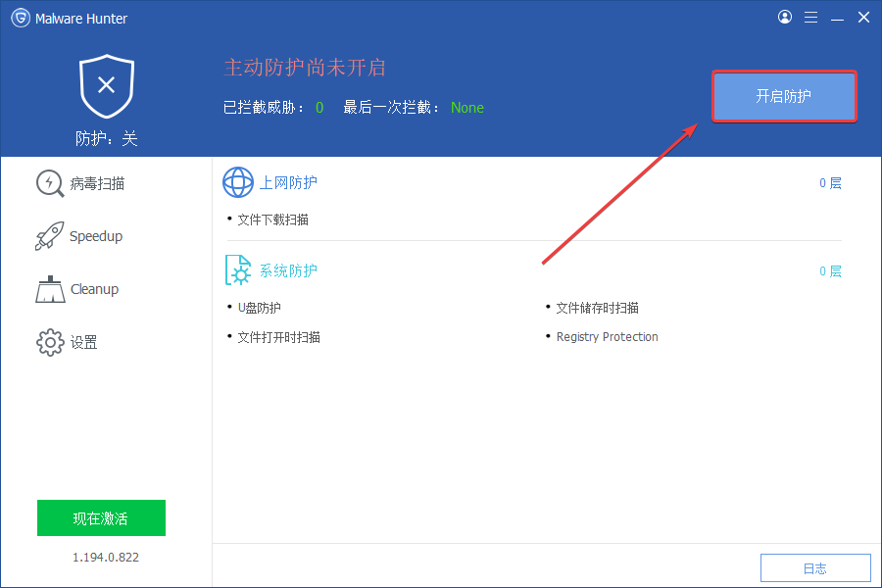Click the 0 层 label beside 系统防护
This screenshot has height=588, width=882.
pos(830,271)
